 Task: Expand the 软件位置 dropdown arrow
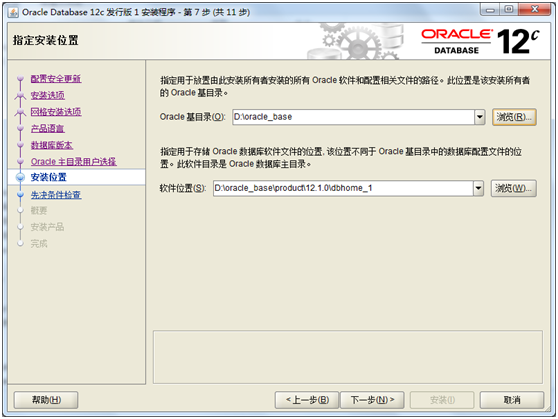click(x=478, y=188)
